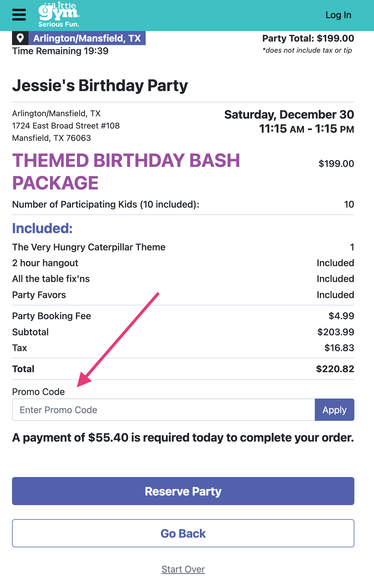Image resolution: width=374 pixels, height=588 pixels.
Task: Click the Start Over link
Action: click(183, 569)
